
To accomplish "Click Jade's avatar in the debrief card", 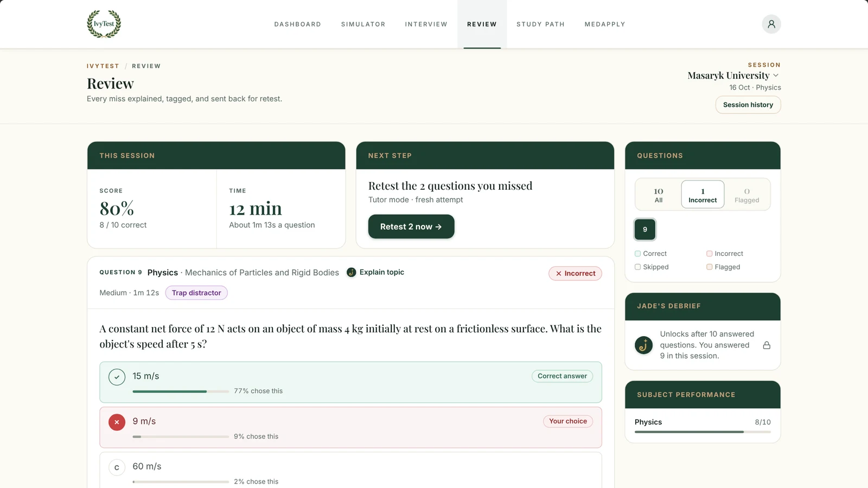I will point(644,345).
